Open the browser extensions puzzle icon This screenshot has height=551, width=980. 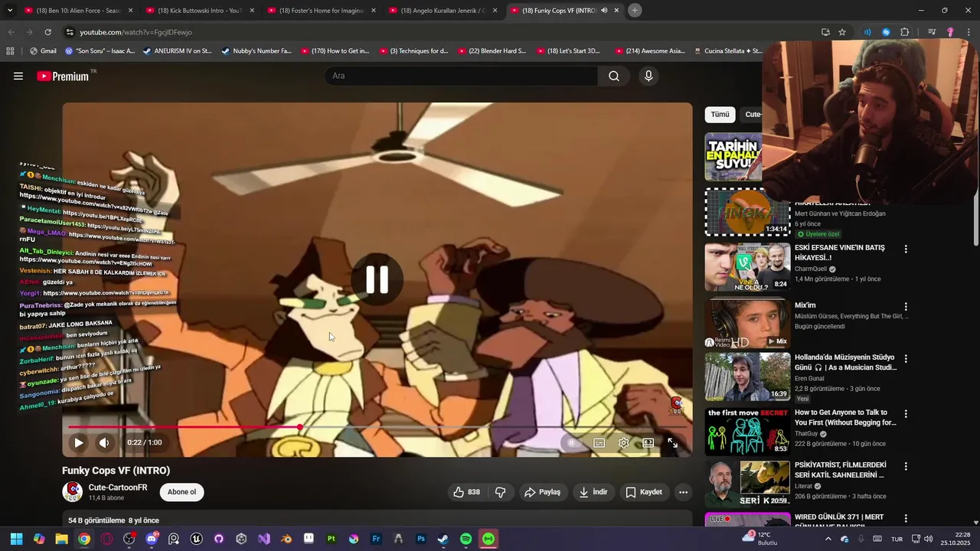click(x=905, y=32)
